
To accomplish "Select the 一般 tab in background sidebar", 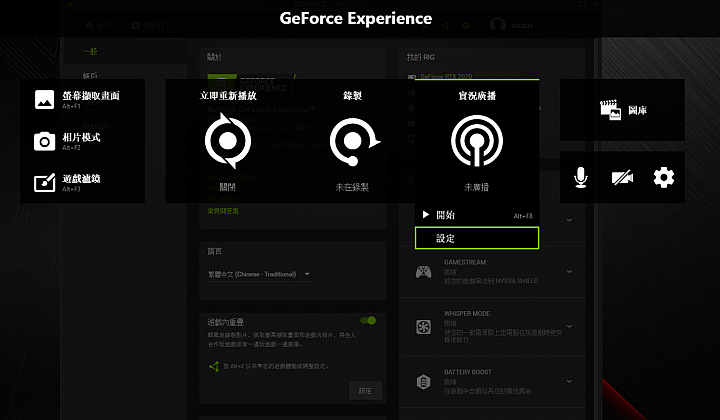I will click(90, 51).
